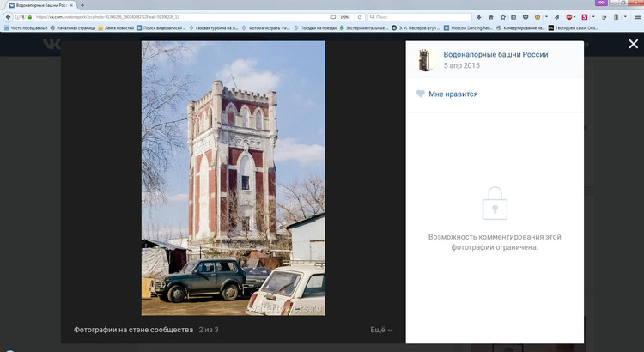Screen dimensions: 644x352
Task: Expand dropdown beside the trash-can extension
Action: [x=625, y=17]
